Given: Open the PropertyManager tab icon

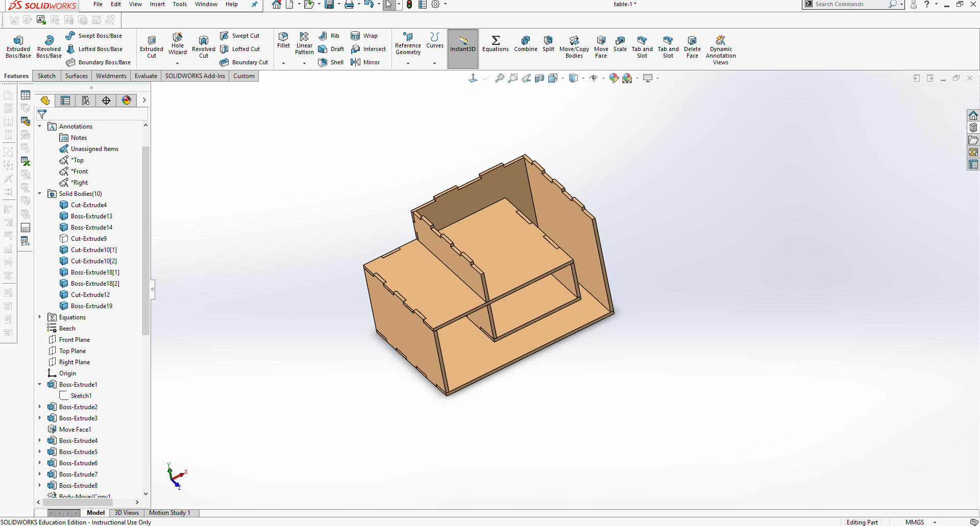Looking at the screenshot, I should click(65, 101).
